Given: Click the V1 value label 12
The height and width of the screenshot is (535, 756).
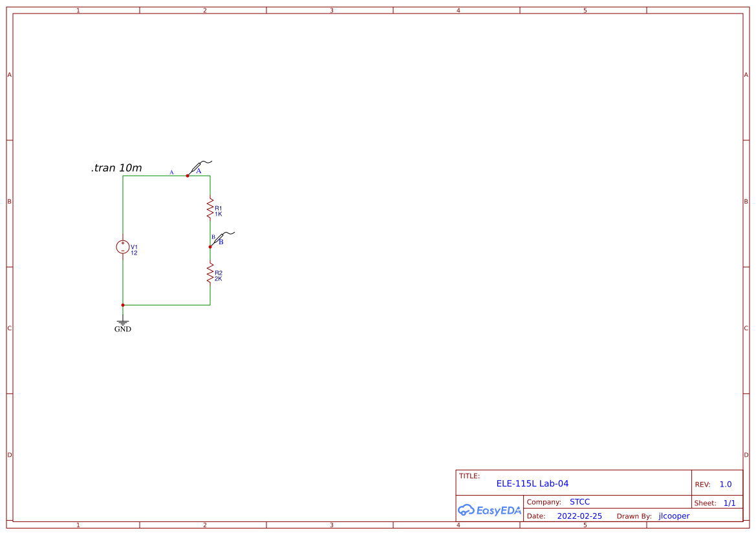Looking at the screenshot, I should [134, 253].
